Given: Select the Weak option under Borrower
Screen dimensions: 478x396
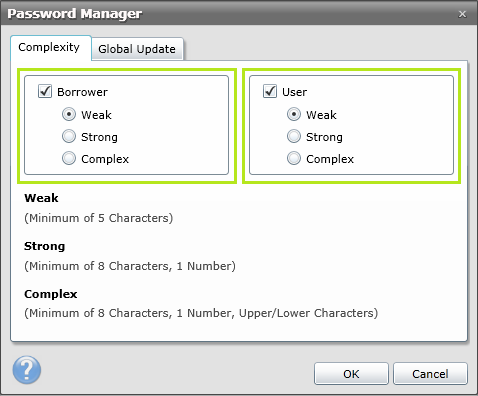Looking at the screenshot, I should coord(69,115).
